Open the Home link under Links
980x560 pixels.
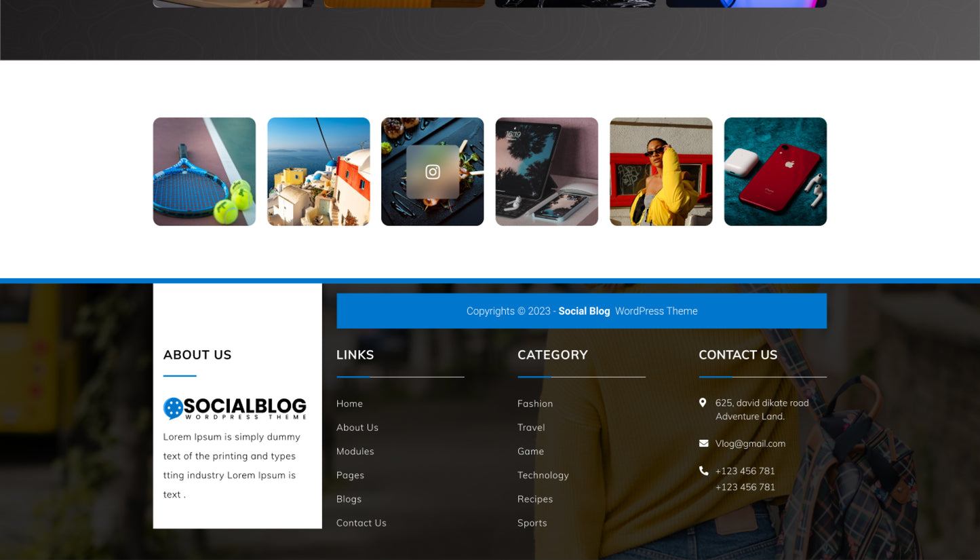(349, 403)
